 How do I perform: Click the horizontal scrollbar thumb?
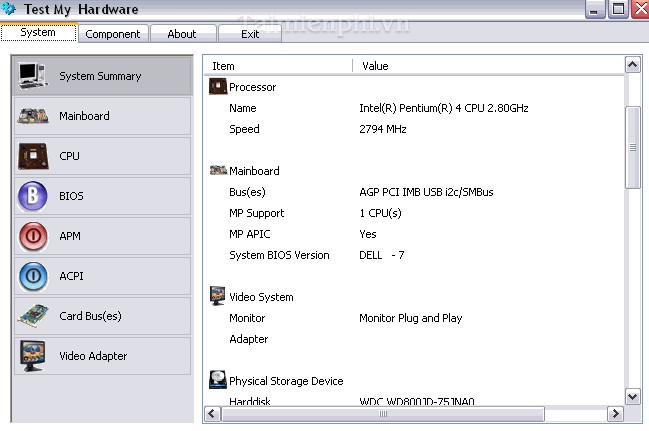pyautogui.click(x=383, y=414)
